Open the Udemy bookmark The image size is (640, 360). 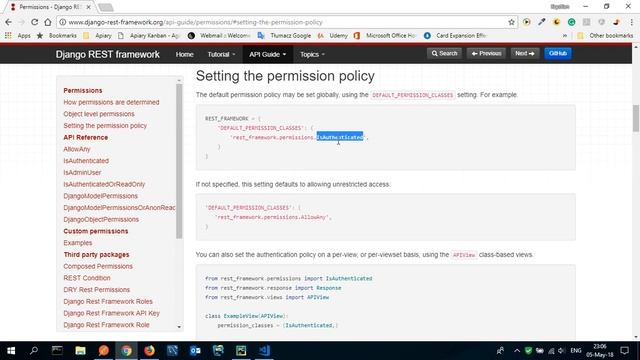333,36
